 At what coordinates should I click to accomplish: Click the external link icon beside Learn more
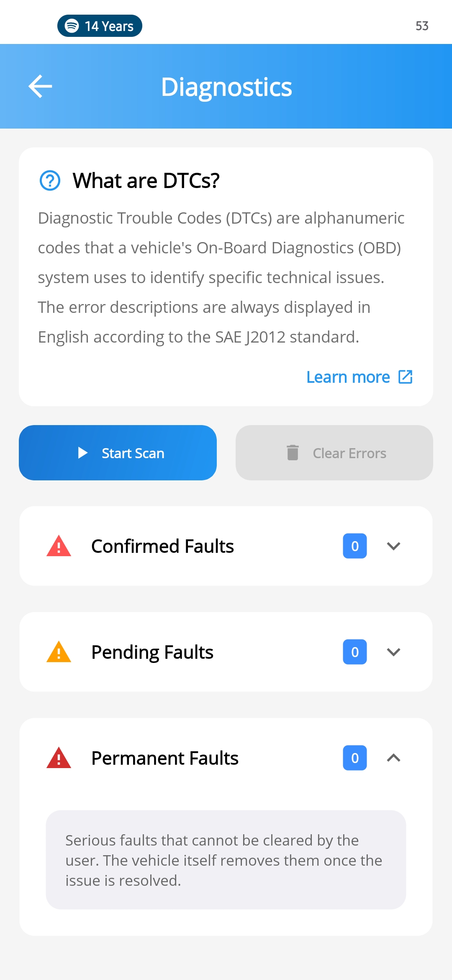405,377
